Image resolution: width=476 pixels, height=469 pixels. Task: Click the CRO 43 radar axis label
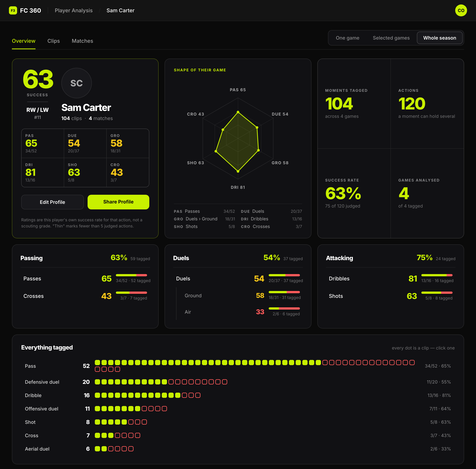tap(195, 114)
